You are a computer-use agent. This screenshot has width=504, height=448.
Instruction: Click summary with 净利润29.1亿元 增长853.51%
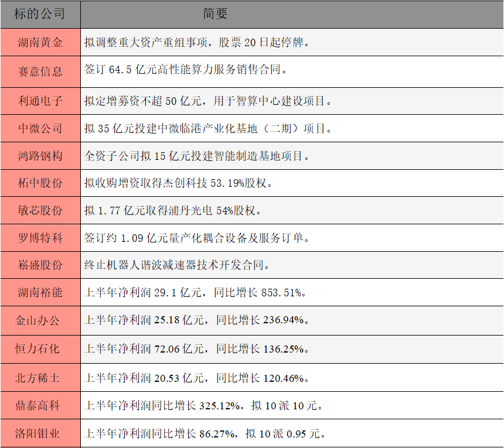292,293
